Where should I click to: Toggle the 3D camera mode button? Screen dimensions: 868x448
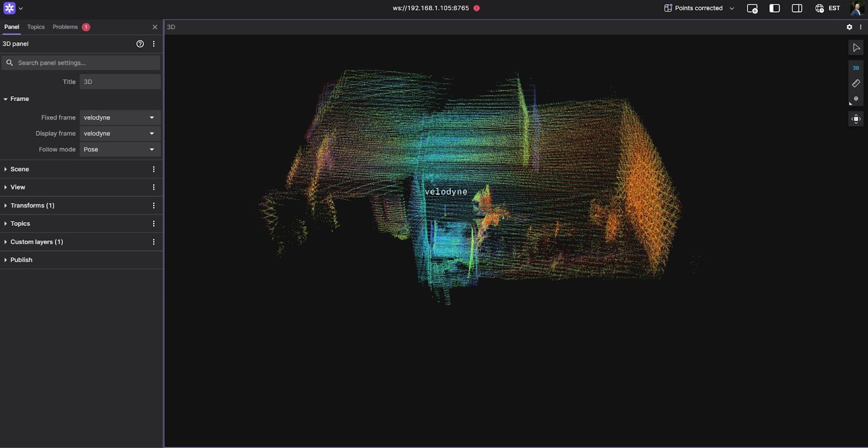pos(856,68)
